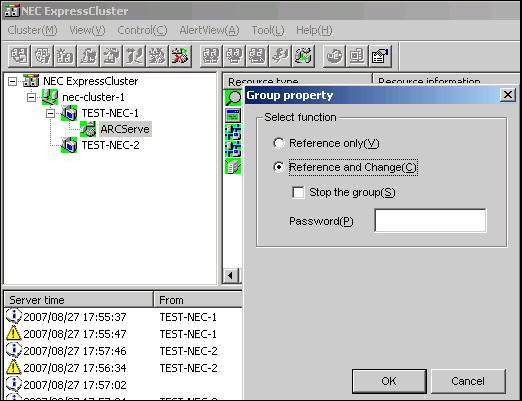522x401 pixels.
Task: Click the seventh toolbar button in the first group
Action: click(157, 56)
